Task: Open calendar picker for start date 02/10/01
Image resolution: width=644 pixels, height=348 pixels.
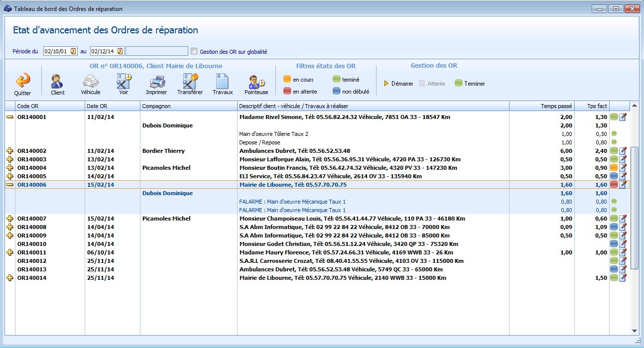Action: (73, 51)
